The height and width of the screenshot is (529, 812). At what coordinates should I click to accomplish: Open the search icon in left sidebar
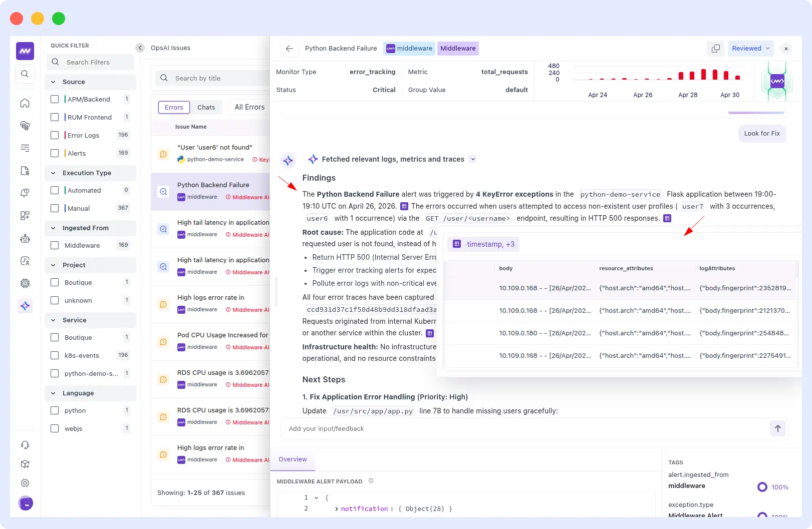tap(25, 74)
